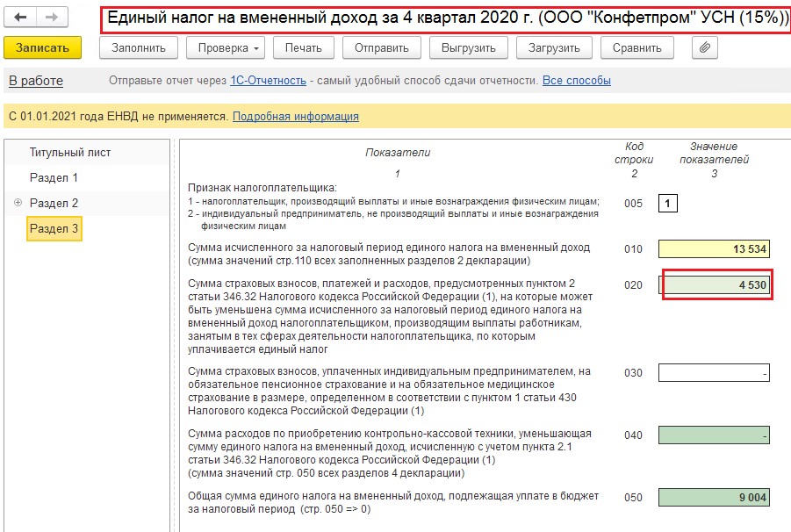Select Раздел 2 in the section list
791x532 pixels.
tap(54, 203)
